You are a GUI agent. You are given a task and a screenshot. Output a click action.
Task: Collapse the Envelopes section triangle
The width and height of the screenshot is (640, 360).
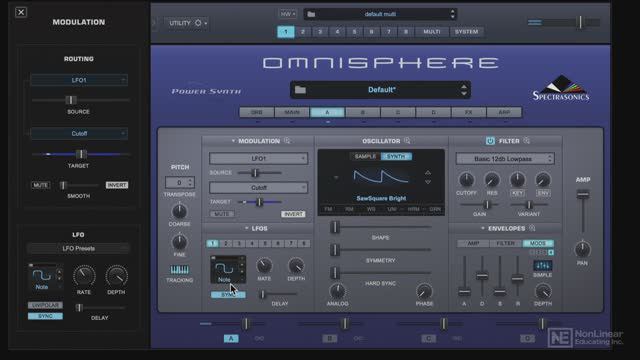(x=483, y=228)
